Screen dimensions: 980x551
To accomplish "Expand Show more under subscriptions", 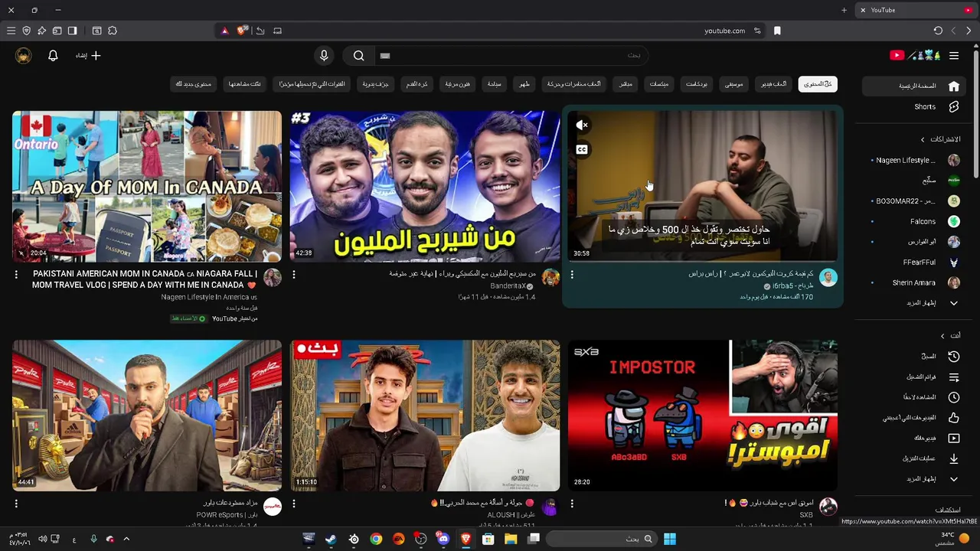I will point(915,303).
